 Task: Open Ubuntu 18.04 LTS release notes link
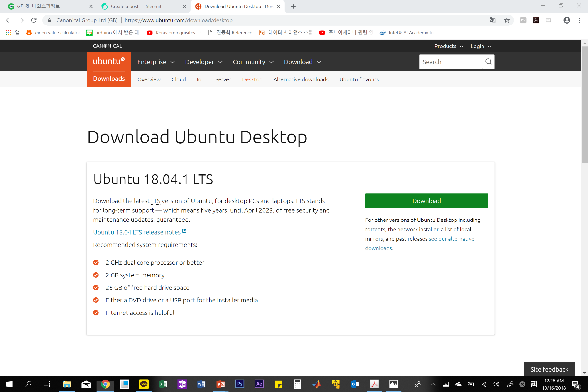(137, 232)
